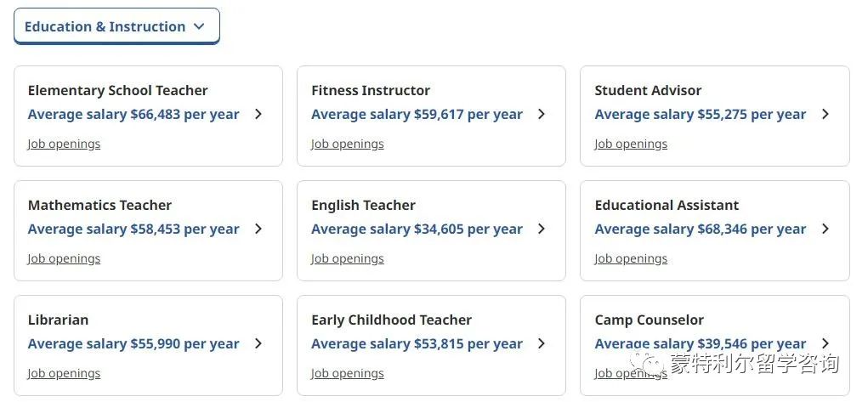Click chevron arrow on Early Childhood Teacher card
The width and height of the screenshot is (868, 402).
(542, 343)
